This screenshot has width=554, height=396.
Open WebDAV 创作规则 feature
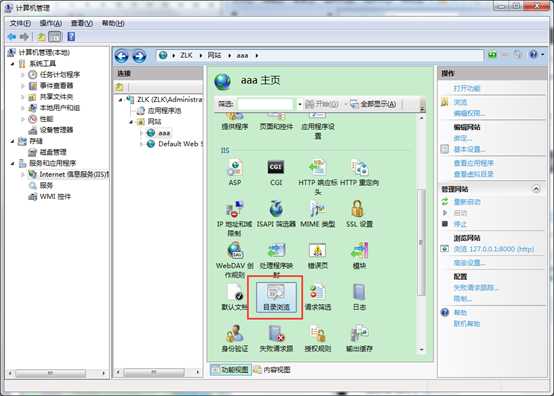click(x=235, y=260)
